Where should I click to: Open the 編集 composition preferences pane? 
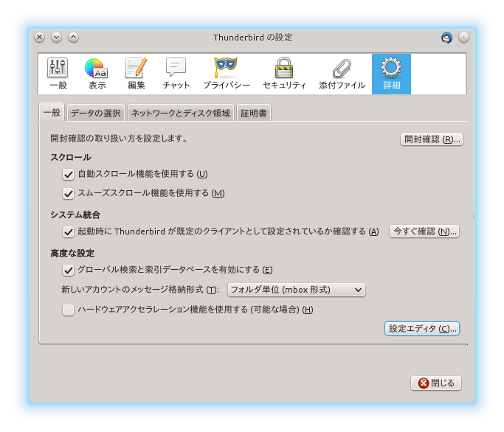click(x=137, y=74)
